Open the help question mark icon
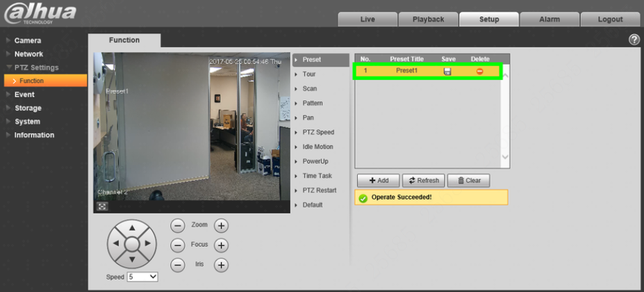Image resolution: width=644 pixels, height=292 pixels. [x=634, y=40]
